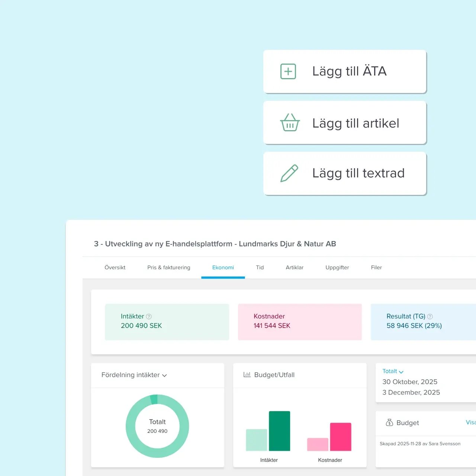Image resolution: width=476 pixels, height=476 pixels.
Task: Click the bar chart icon beside Budget/Utfall
Action: (247, 375)
